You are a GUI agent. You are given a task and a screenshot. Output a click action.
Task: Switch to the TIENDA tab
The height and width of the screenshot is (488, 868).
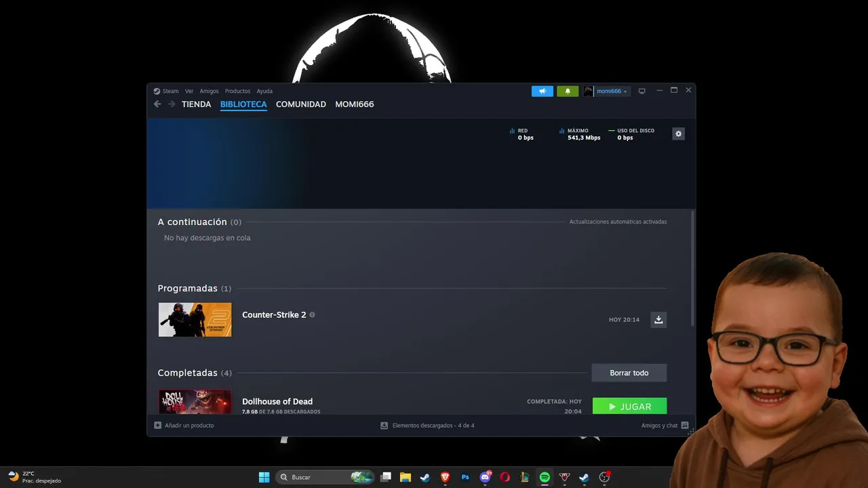pos(196,104)
